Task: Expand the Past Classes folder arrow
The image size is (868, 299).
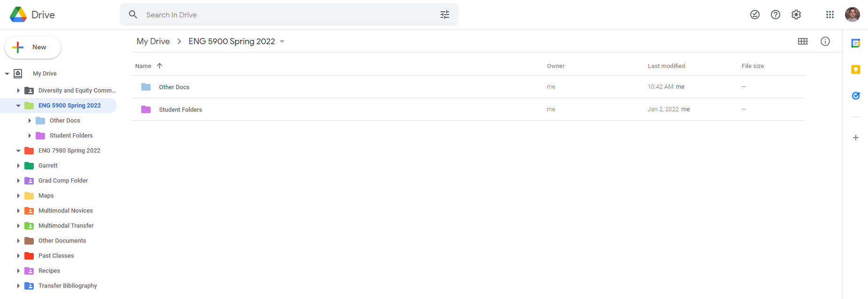Action: click(x=18, y=256)
